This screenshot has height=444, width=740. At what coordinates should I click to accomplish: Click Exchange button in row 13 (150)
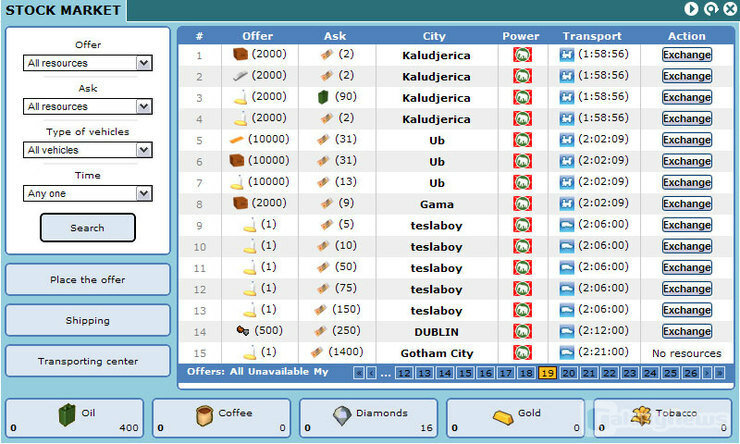pyautogui.click(x=687, y=310)
